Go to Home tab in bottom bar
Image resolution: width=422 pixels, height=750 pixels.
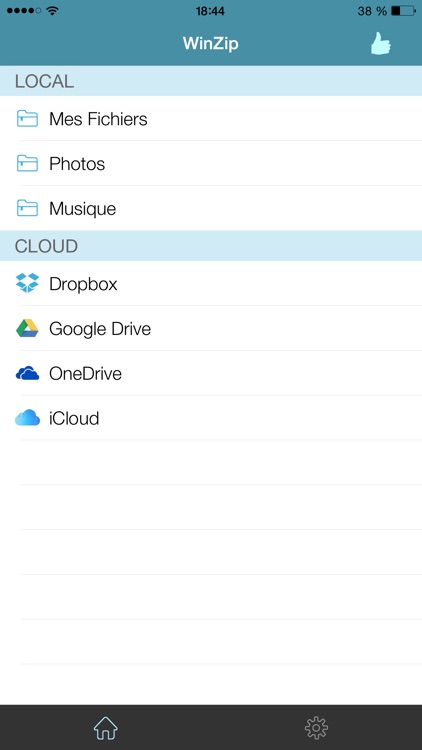106,728
